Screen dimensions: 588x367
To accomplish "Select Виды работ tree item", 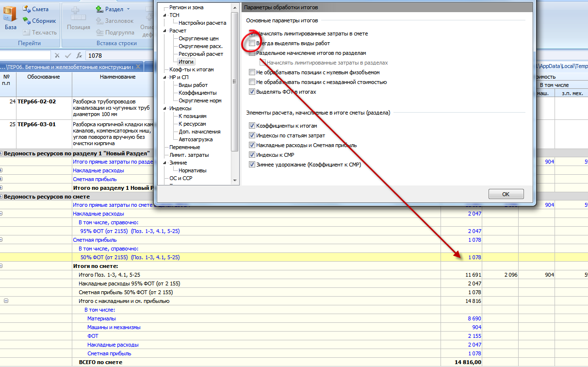I will coord(193,85).
